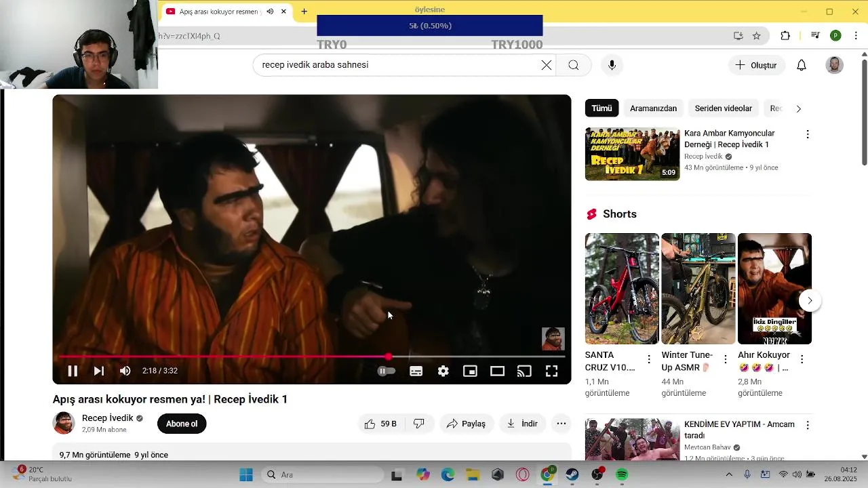Click page vertical scrollbar
Image resolution: width=868 pixels, height=488 pixels.
864,112
